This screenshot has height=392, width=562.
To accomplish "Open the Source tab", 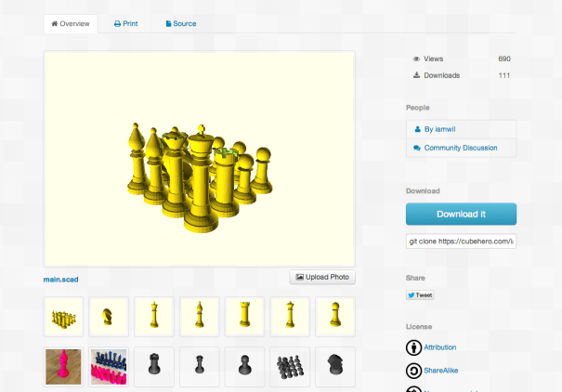I will coord(181,23).
